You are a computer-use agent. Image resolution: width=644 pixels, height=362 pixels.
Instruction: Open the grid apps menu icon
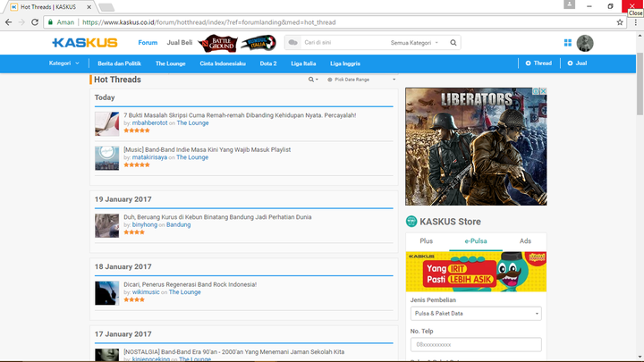pos(568,43)
